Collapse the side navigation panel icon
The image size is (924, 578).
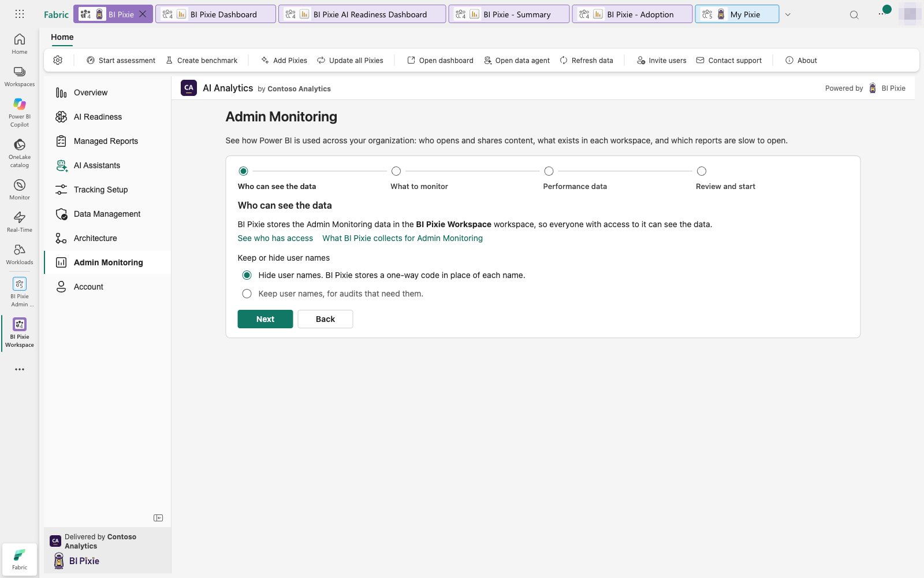click(158, 518)
